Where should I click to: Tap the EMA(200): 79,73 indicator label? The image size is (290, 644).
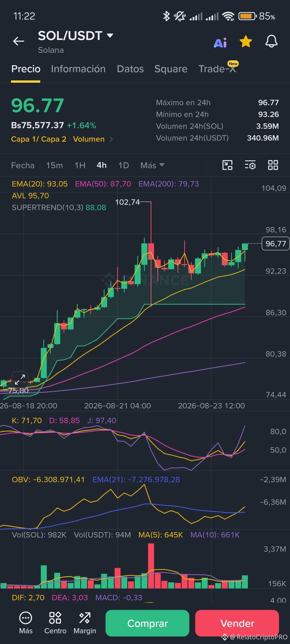169,184
